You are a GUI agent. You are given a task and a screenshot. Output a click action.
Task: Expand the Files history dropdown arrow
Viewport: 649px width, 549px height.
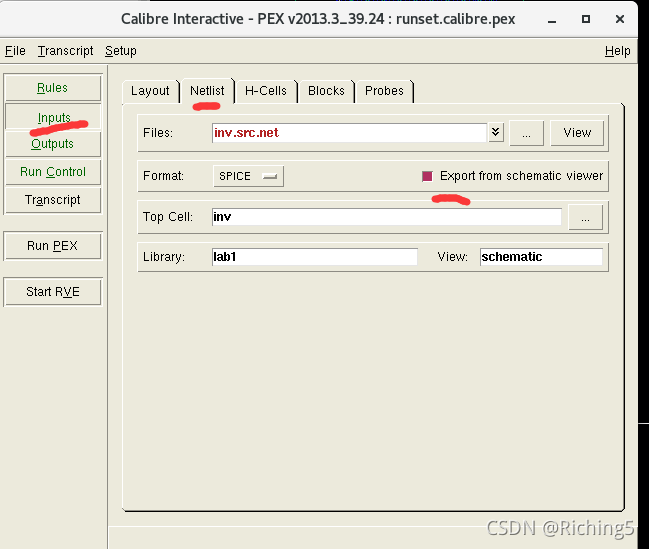pyautogui.click(x=496, y=133)
